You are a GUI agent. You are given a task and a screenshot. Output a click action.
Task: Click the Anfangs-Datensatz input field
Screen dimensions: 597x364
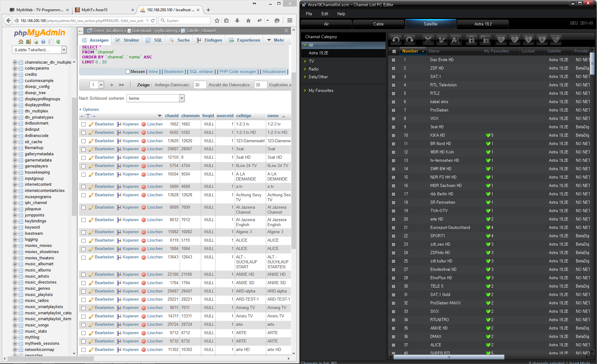click(200, 85)
